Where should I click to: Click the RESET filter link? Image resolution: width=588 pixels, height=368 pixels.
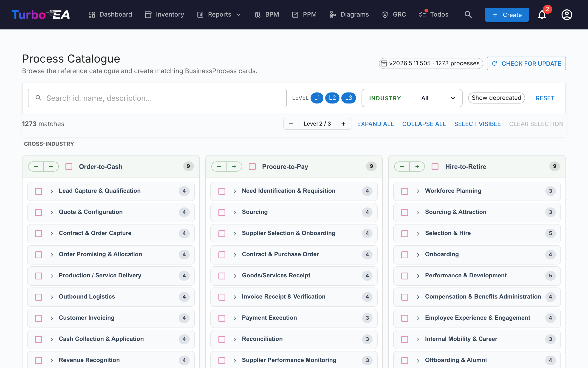(x=545, y=98)
